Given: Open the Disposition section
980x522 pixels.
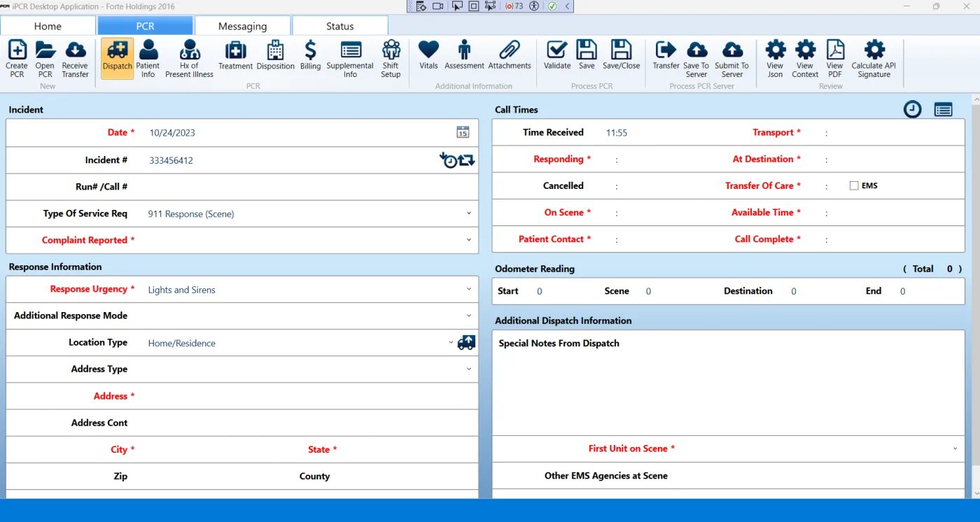Looking at the screenshot, I should point(276,55).
